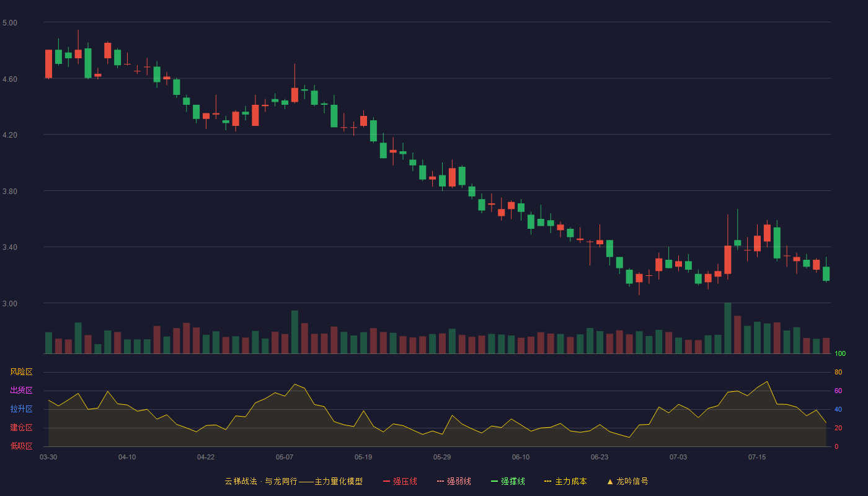Click the 04-10 date label
This screenshot has height=496, width=868.
point(127,457)
